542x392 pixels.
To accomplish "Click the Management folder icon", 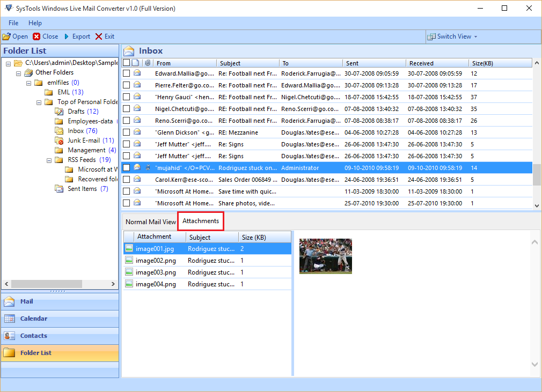I will (59, 150).
